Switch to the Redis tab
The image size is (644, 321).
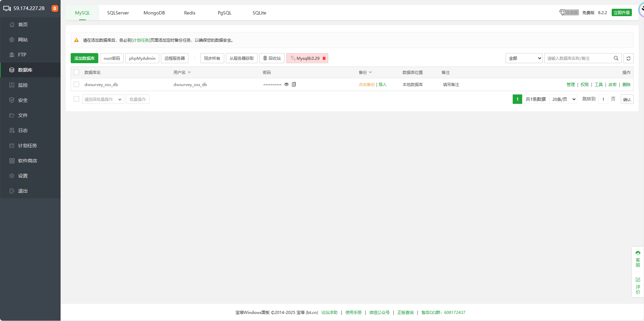190,13
